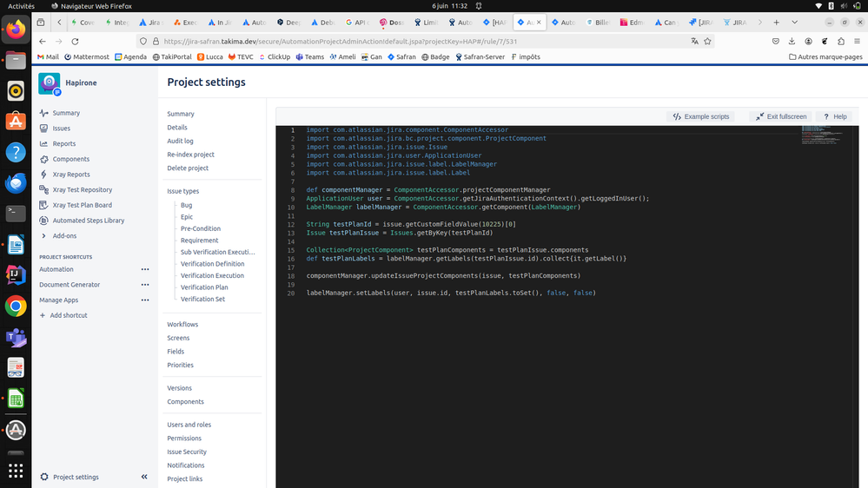Click the Hapirone project avatar

(50, 83)
